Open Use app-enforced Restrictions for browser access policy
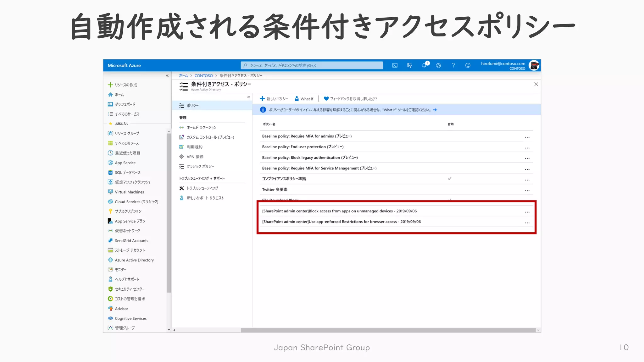This screenshot has width=644, height=362. tap(341, 222)
